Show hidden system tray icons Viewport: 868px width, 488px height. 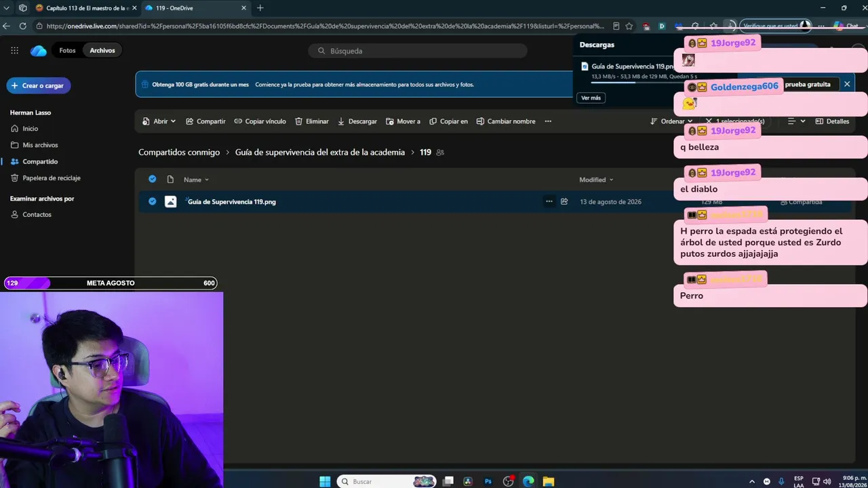(751, 481)
